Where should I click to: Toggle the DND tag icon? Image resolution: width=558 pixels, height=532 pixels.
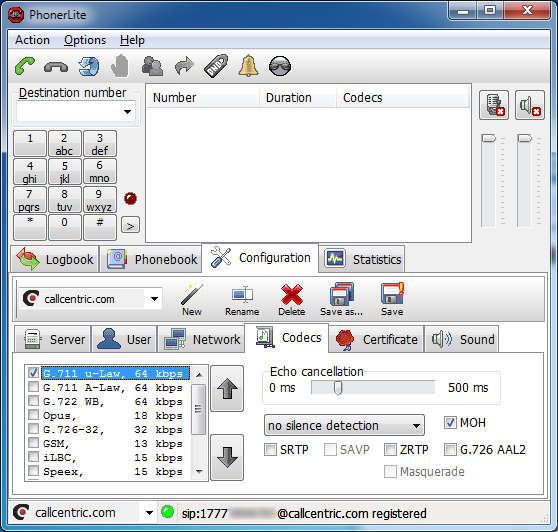coord(216,66)
